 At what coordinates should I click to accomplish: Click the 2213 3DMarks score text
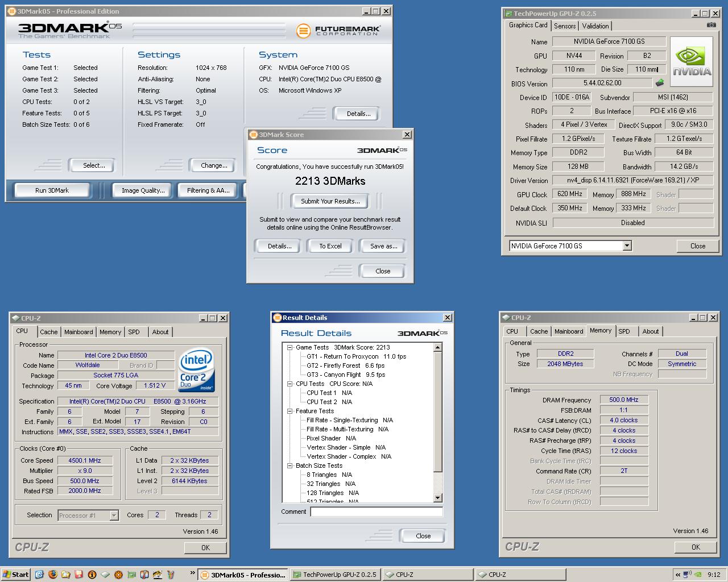[x=330, y=181]
